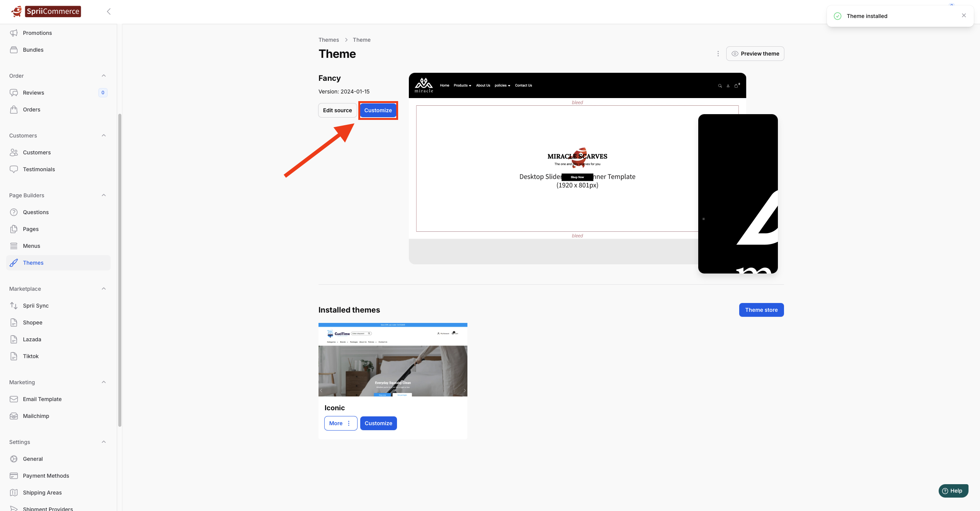Select Menus in the sidebar
Screen dimensions: 980x511
coord(31,246)
